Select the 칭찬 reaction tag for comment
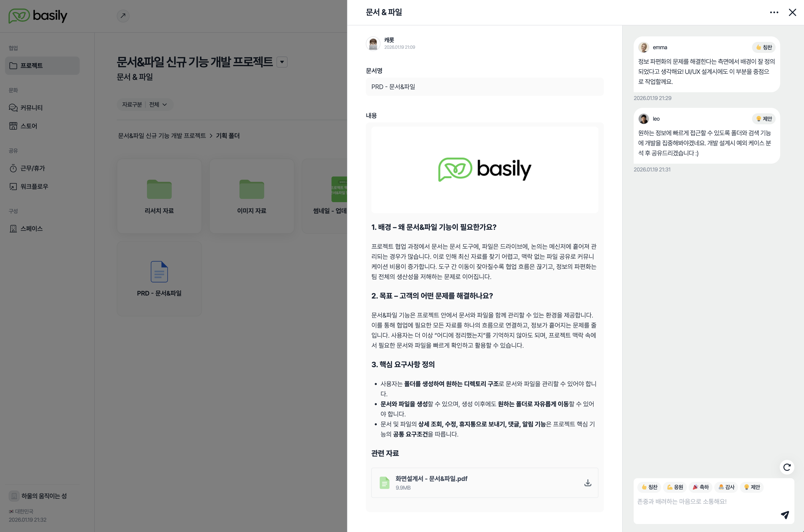Screen dimensions: 804x532 [x=649, y=487]
